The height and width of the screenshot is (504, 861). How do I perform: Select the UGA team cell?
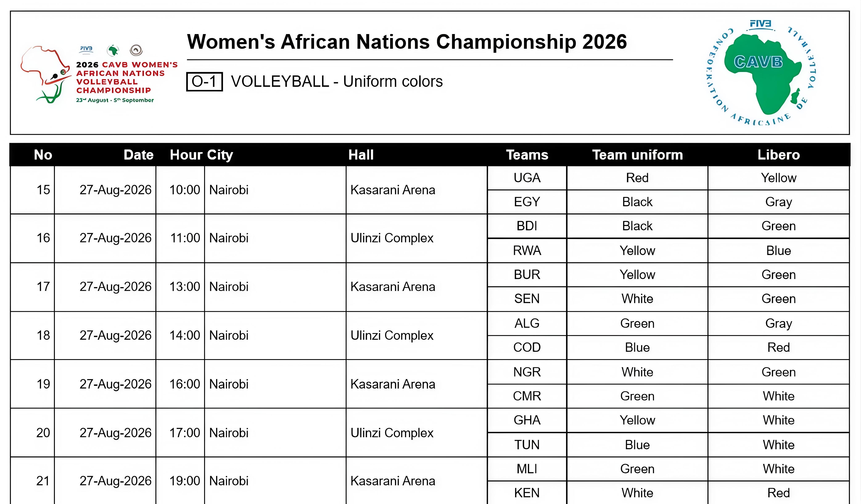(x=527, y=178)
